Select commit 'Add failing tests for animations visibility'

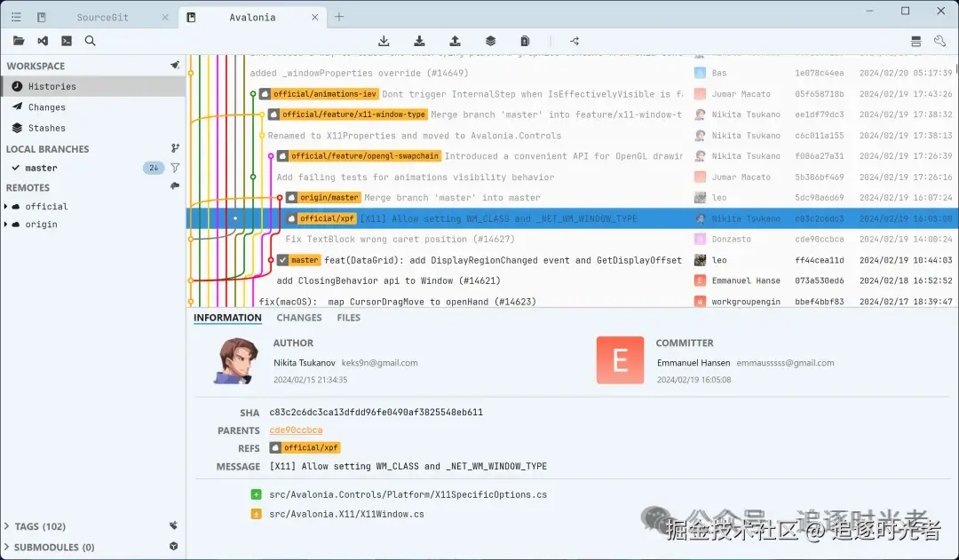click(573, 177)
